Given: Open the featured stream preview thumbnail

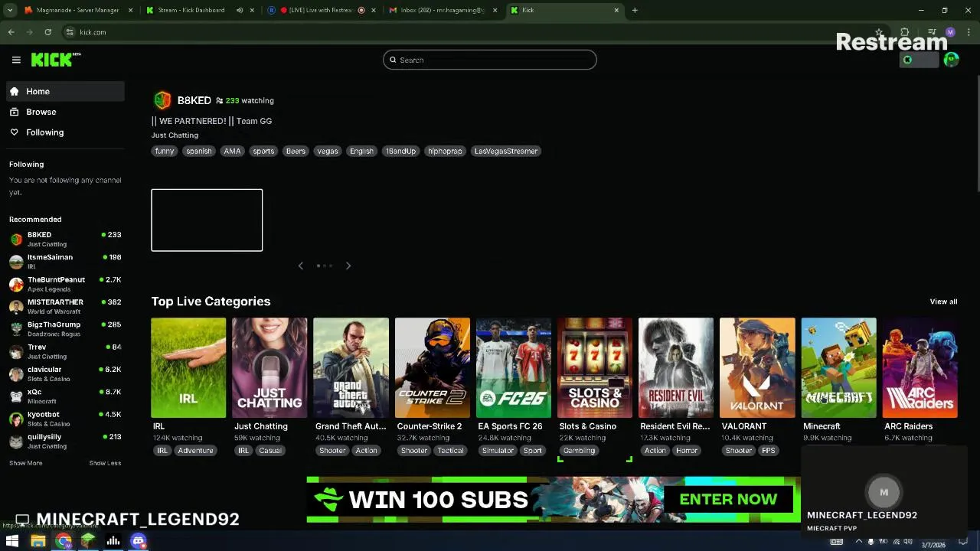Looking at the screenshot, I should click(207, 220).
